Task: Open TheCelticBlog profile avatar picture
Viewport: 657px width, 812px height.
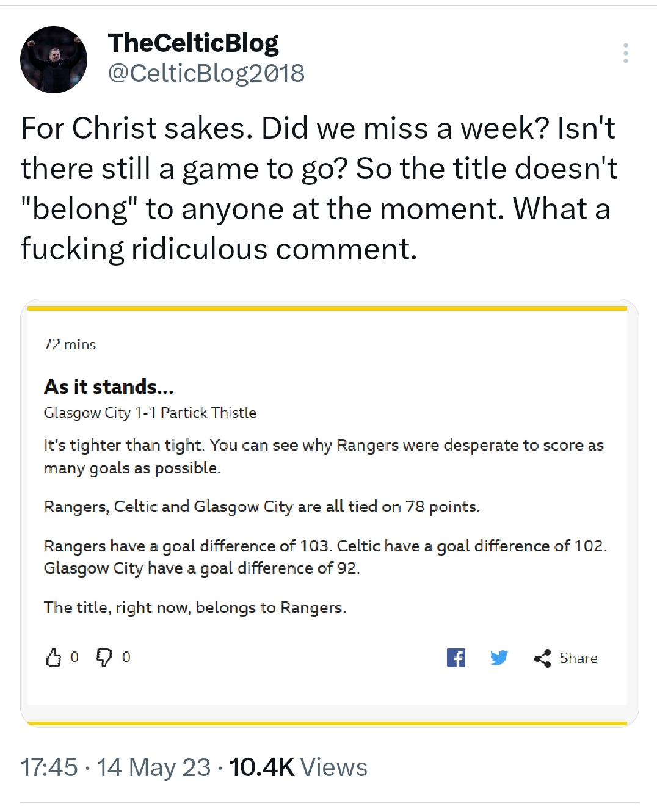Action: [x=54, y=60]
